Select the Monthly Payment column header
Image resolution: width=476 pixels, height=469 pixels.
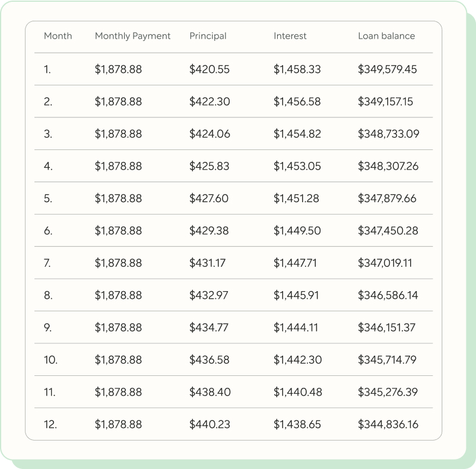133,36
